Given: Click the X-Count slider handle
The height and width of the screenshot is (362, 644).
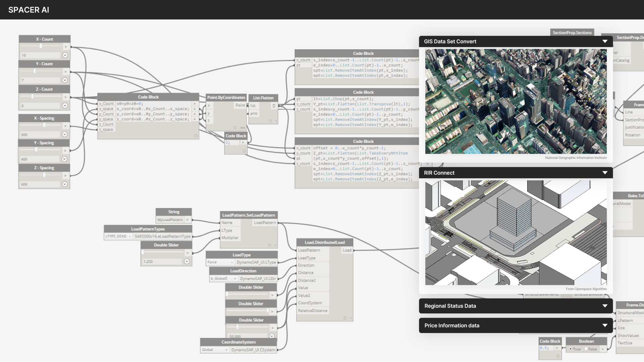Looking at the screenshot, I should point(41,46).
